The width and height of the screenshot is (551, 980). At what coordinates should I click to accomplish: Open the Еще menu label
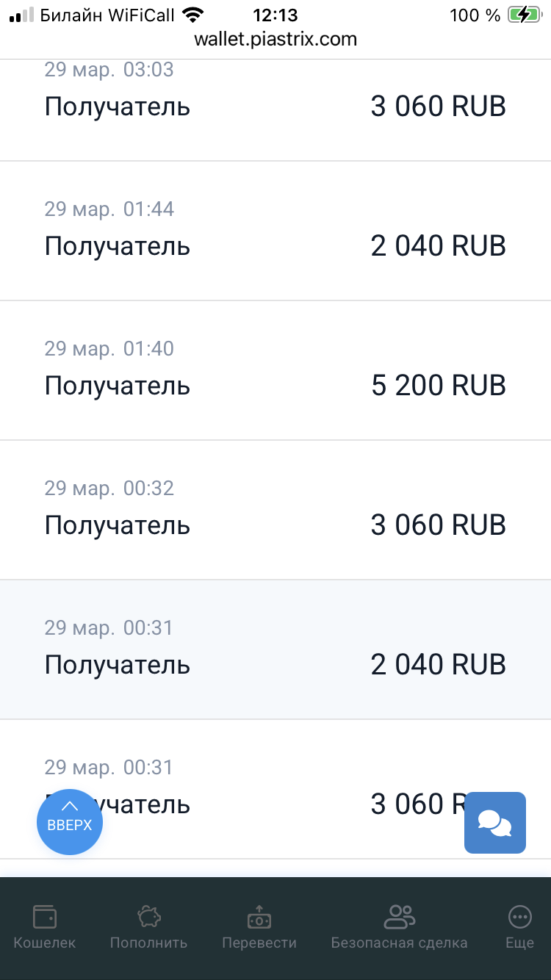(x=519, y=943)
